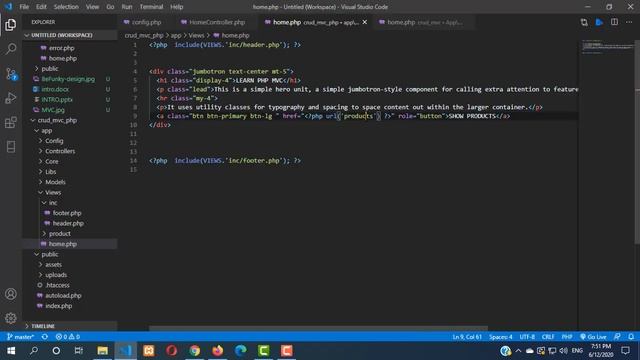Expand the Controllers folder
This screenshot has width=640, height=360.
[60, 151]
